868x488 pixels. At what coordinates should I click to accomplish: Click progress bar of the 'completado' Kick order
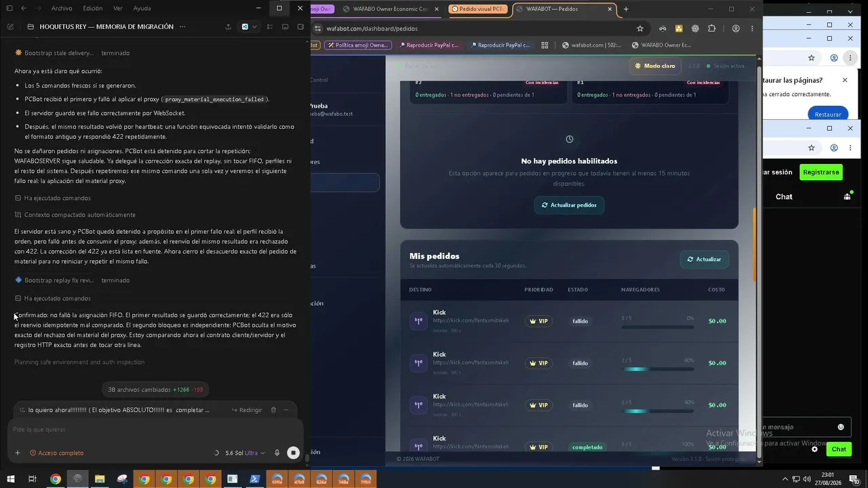(657, 453)
